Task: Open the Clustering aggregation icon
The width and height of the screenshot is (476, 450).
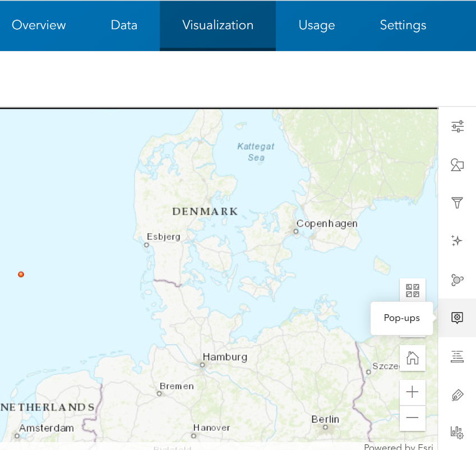Action: (x=457, y=279)
